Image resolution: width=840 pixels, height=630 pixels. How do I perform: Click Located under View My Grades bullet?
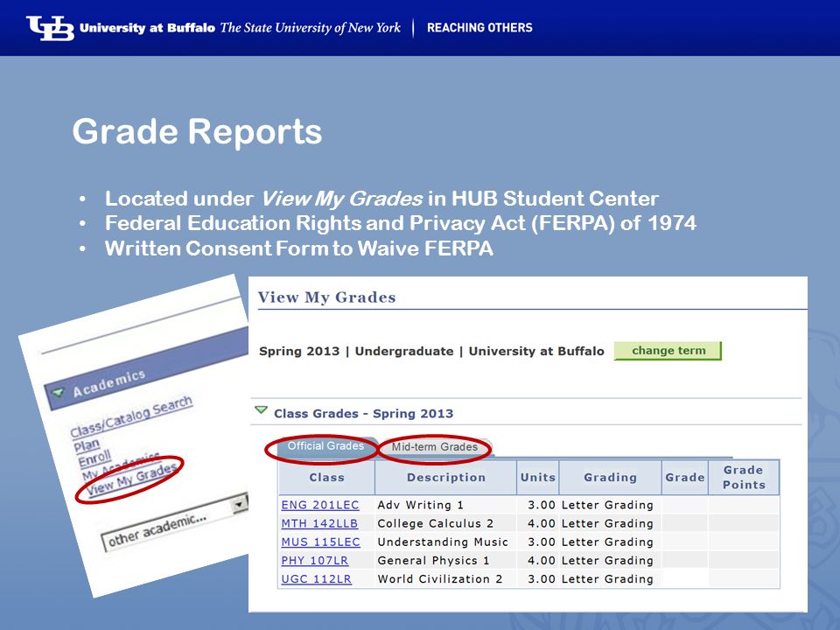[381, 199]
